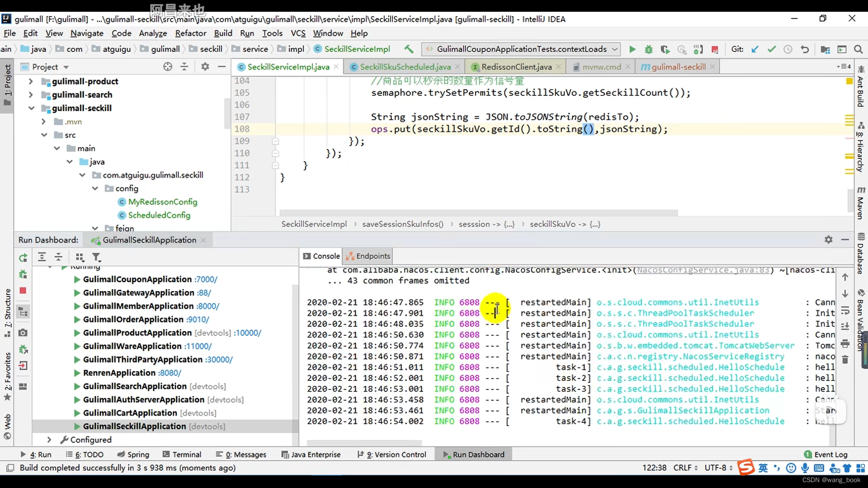Collapse all nodes in Run Dashboard
This screenshot has height=488, width=868.
coord(58,257)
